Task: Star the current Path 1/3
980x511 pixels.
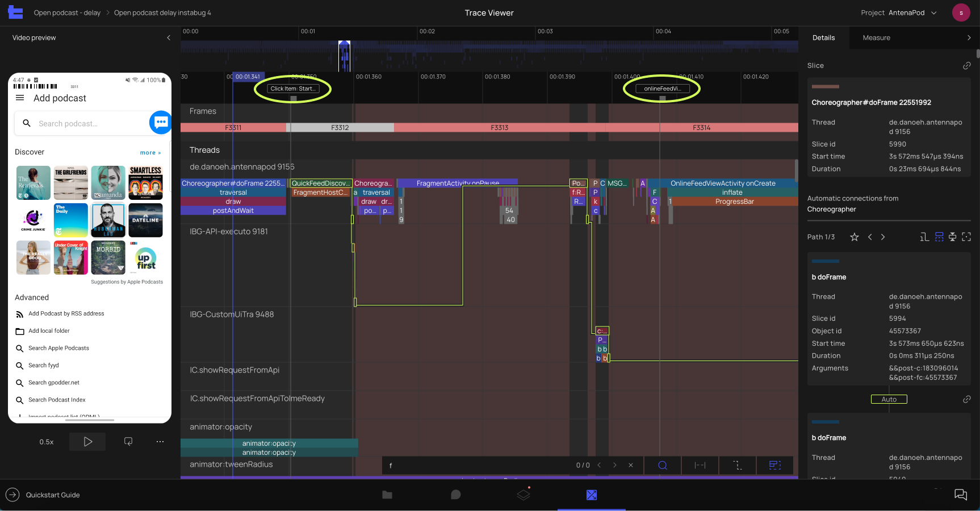Action: coord(854,237)
